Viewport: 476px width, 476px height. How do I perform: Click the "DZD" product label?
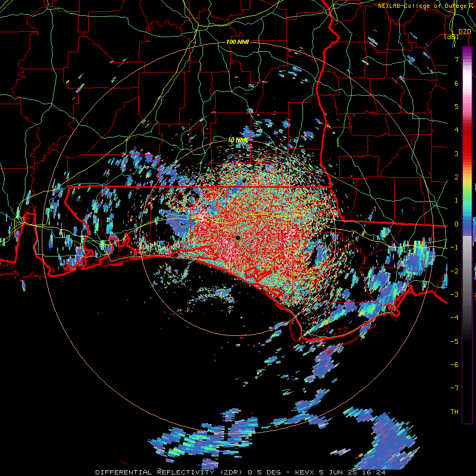pos(464,32)
